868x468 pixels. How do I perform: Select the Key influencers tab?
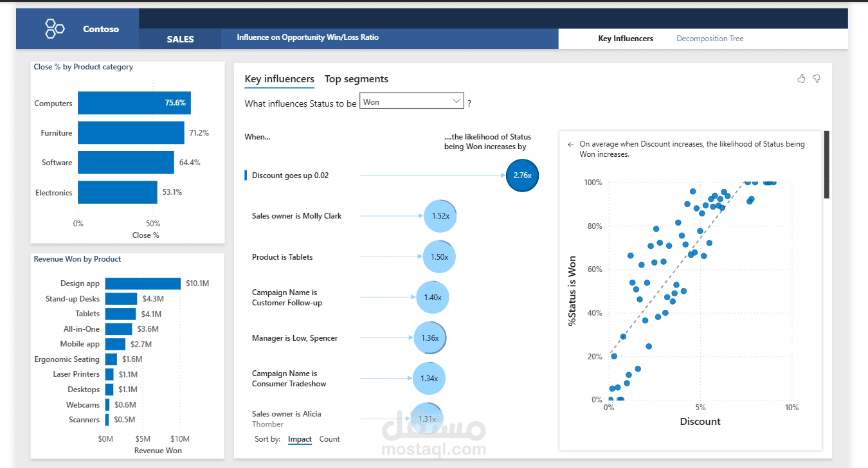click(279, 78)
